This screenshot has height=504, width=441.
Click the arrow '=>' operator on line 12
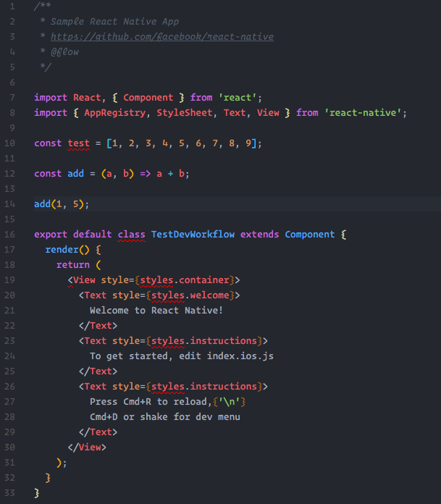pos(146,174)
